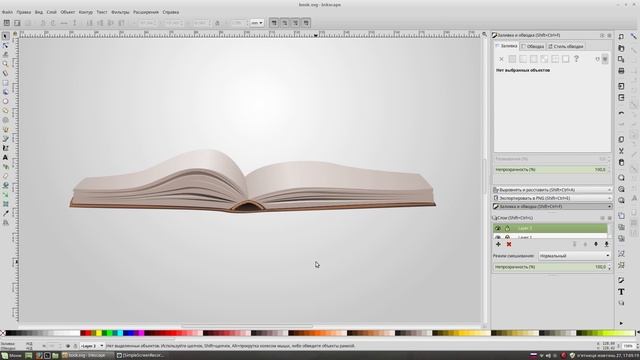Switch to the Стиль обводки tab
This screenshot has height=360, width=640.
566,47
